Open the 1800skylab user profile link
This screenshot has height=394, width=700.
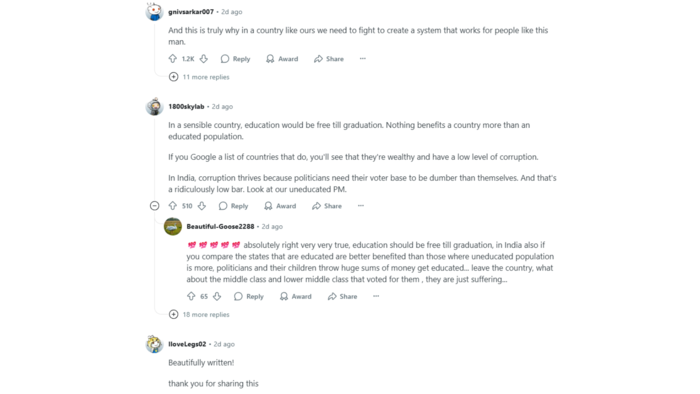(186, 107)
